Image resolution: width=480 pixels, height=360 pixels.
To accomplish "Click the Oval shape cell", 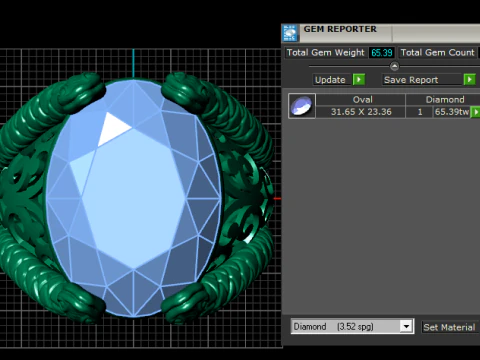I will click(361, 100).
